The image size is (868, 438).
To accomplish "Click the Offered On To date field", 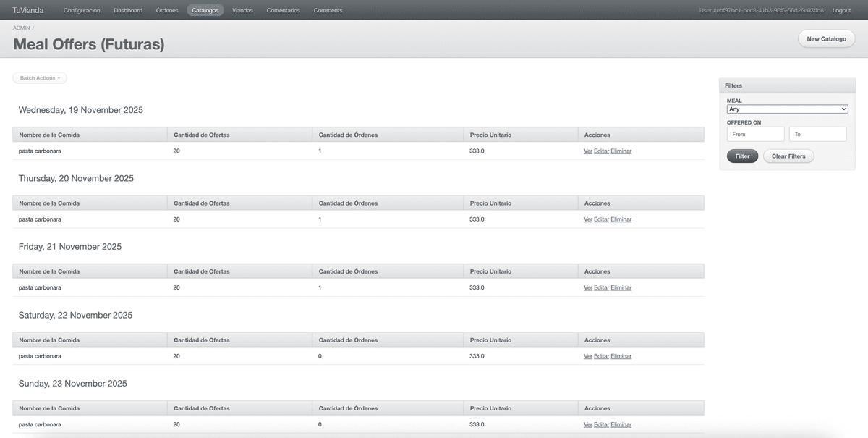I will (817, 135).
